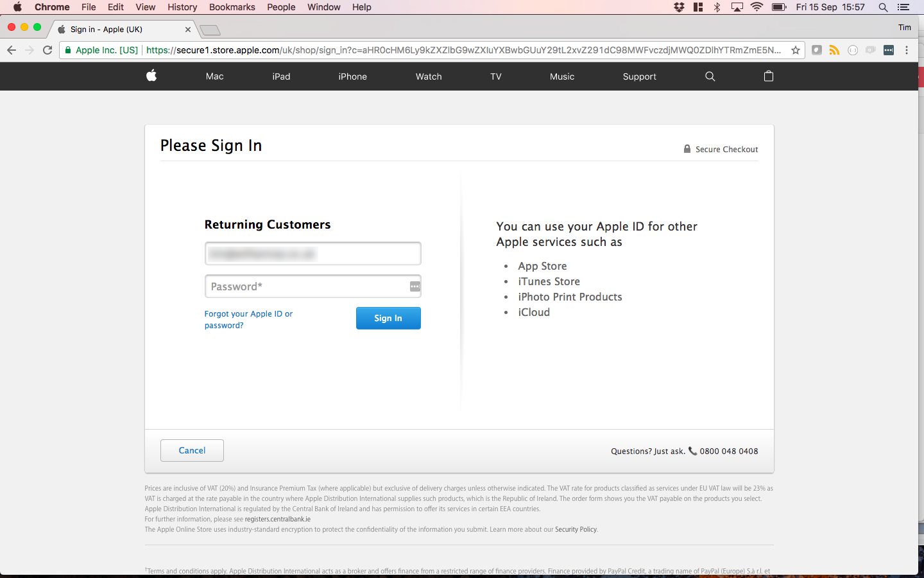
Task: Open the Edit menu
Action: click(116, 7)
